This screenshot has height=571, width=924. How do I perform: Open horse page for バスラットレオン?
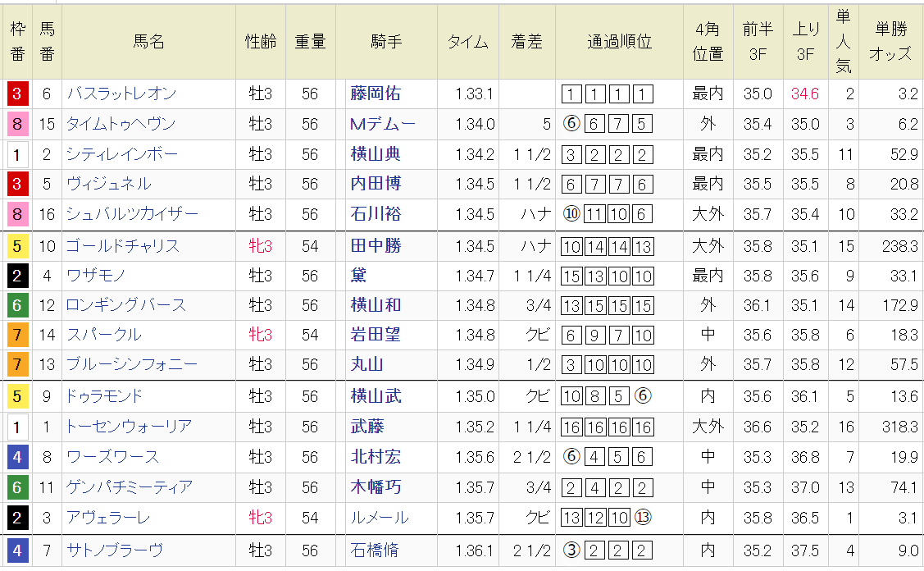(121, 94)
